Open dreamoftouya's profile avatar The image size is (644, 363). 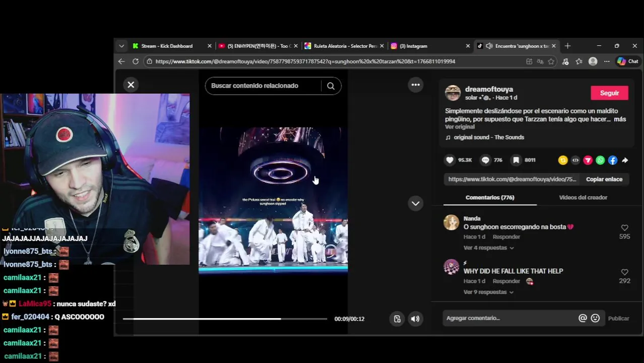coord(453,93)
